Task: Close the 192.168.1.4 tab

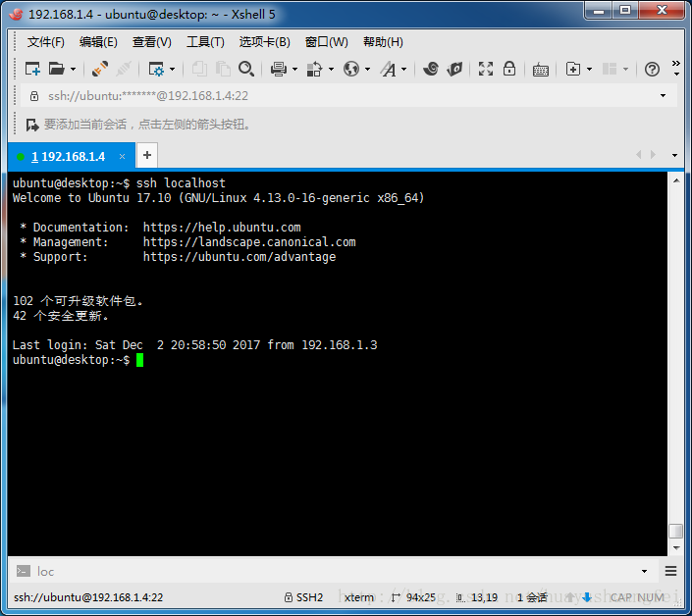Action: [123, 157]
